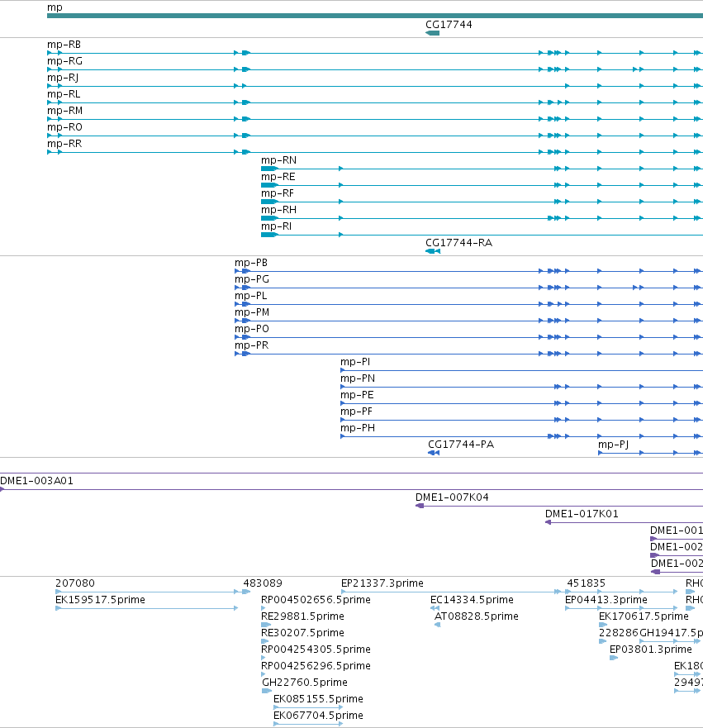703x728 pixels.
Task: Select CDS label mp-PG
Action: coord(252,279)
